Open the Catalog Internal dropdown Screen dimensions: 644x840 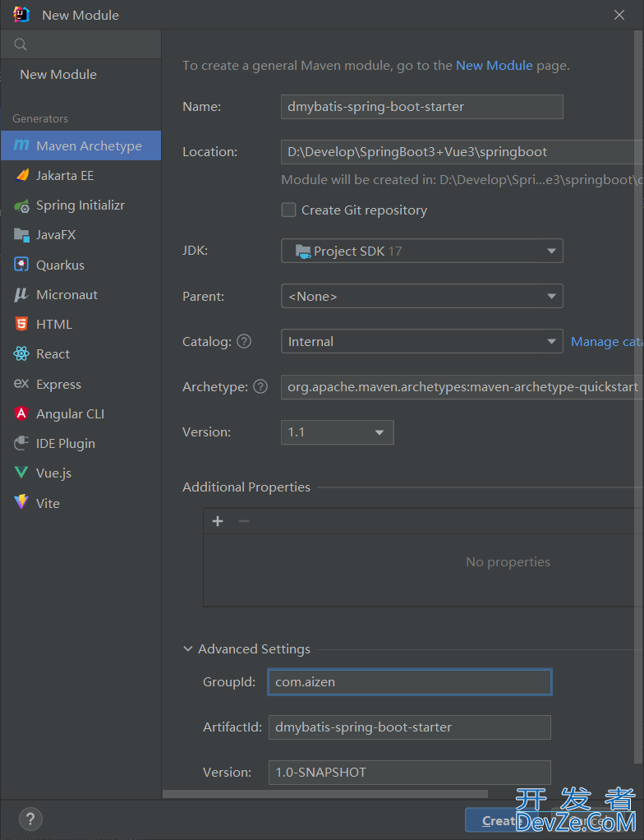(422, 341)
